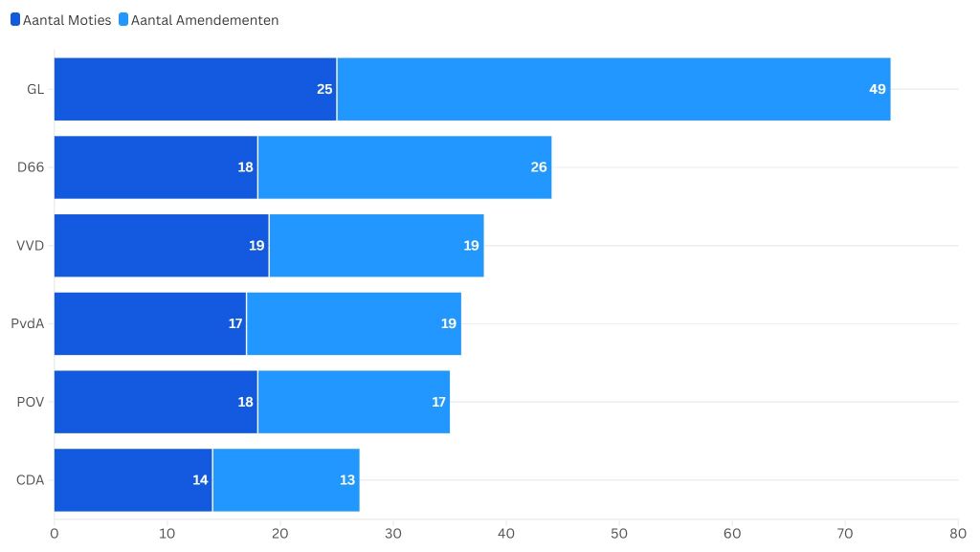
Task: Select the VVD Moties dark blue bar
Action: 161,246
